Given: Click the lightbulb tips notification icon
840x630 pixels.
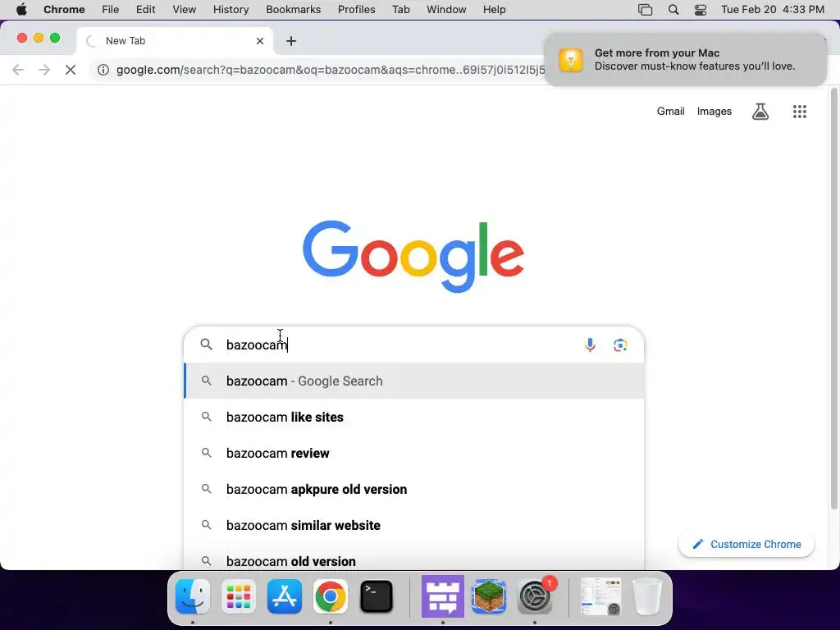Looking at the screenshot, I should (x=571, y=59).
